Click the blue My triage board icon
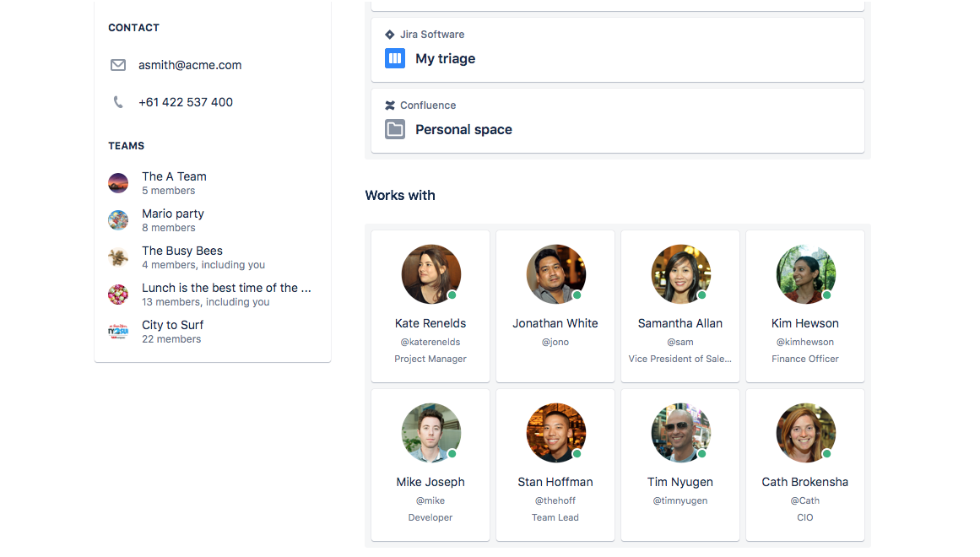The height and width of the screenshot is (557, 980). (x=395, y=58)
